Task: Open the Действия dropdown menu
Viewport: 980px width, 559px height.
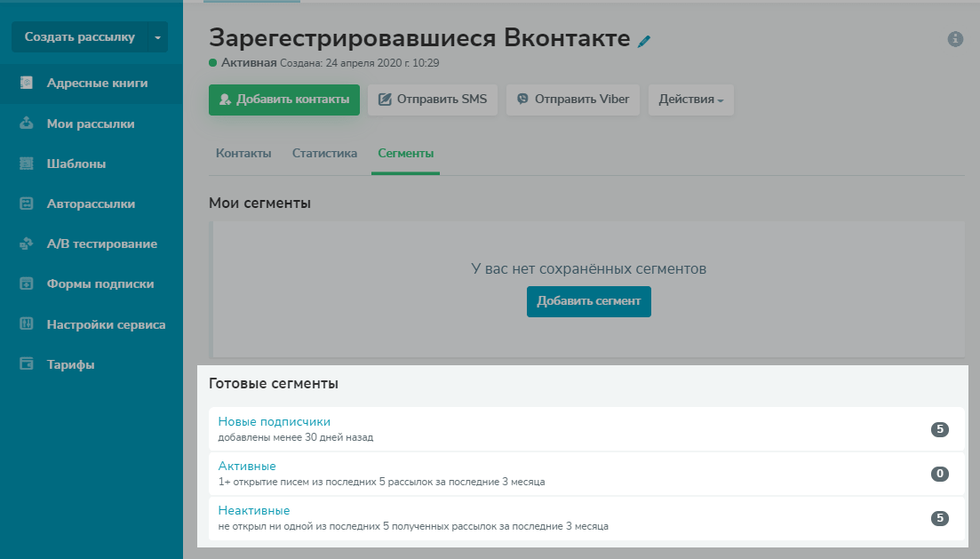Action: [690, 100]
